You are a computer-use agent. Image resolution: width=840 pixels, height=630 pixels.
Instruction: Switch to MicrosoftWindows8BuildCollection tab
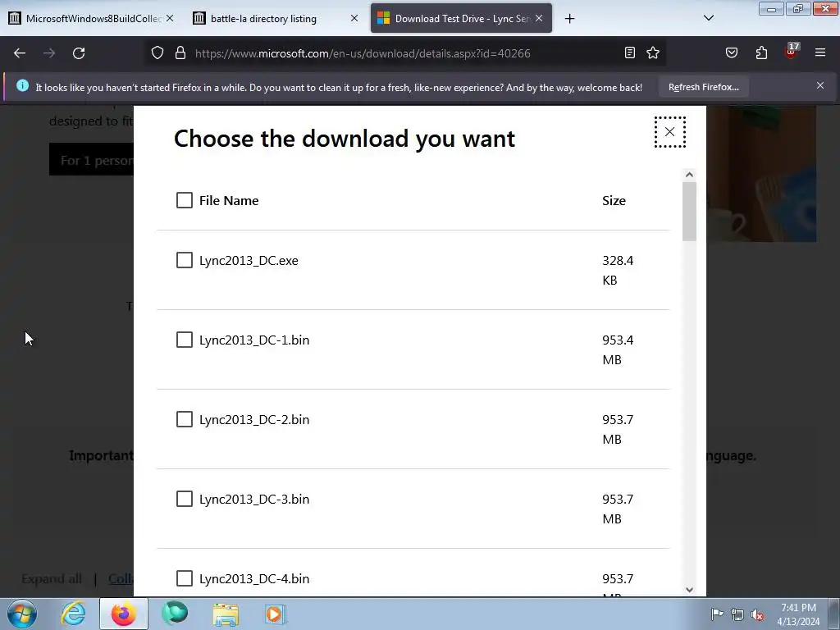(92, 18)
